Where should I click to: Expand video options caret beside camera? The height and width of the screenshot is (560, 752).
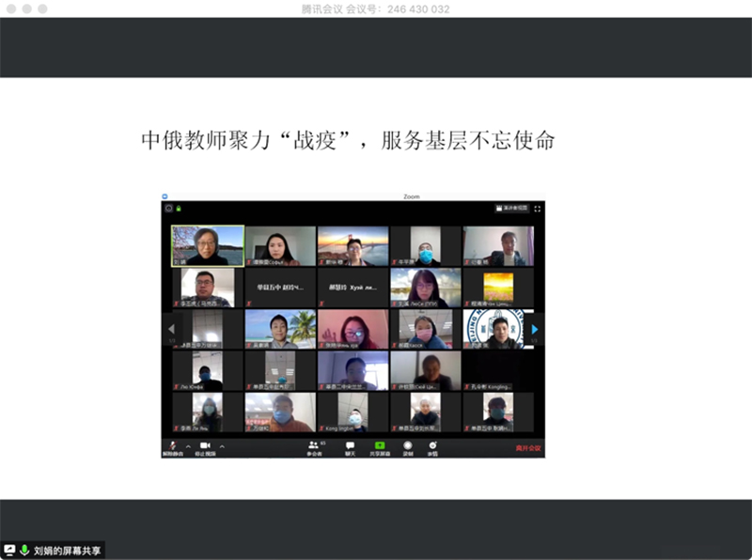(x=223, y=446)
